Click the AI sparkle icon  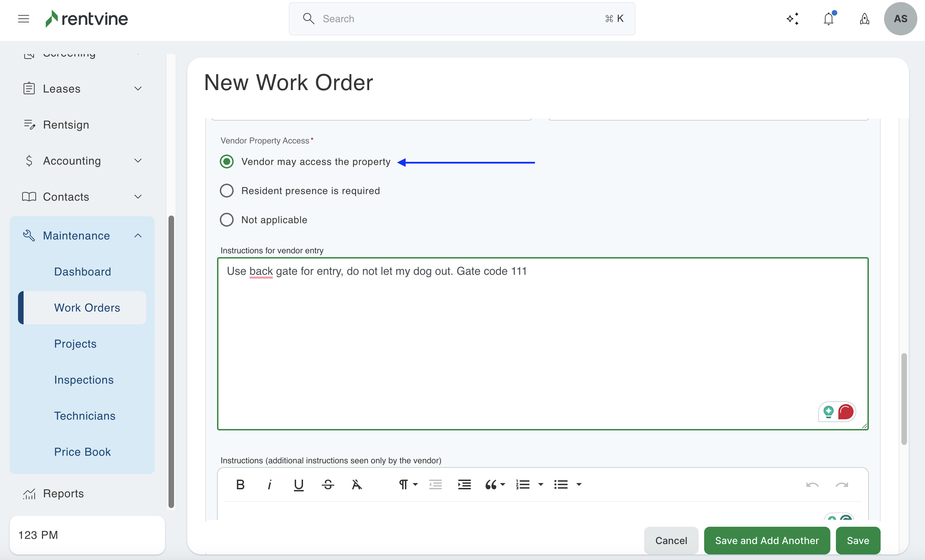click(793, 19)
